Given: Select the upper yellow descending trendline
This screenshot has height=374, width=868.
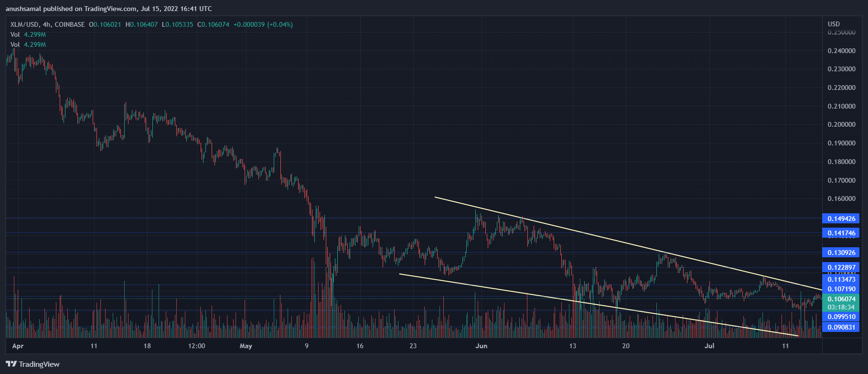Looking at the screenshot, I should pos(628,243).
